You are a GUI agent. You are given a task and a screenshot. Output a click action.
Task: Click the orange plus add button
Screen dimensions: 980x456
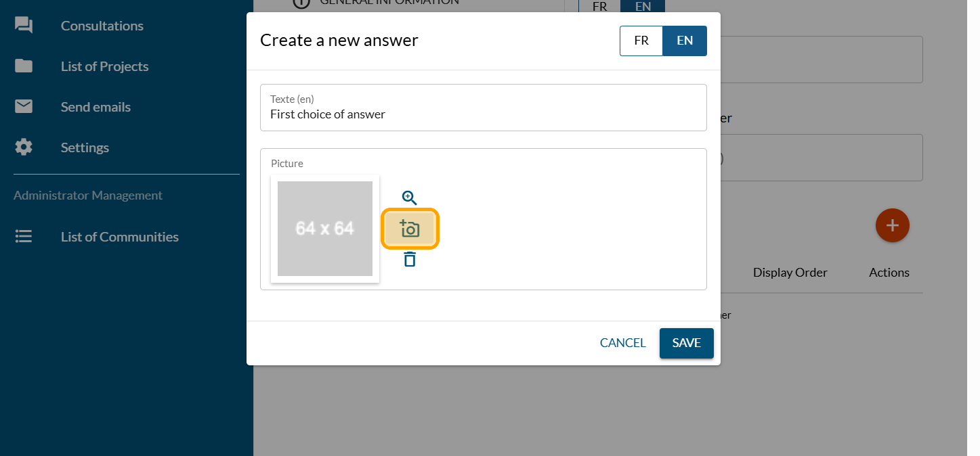892,225
